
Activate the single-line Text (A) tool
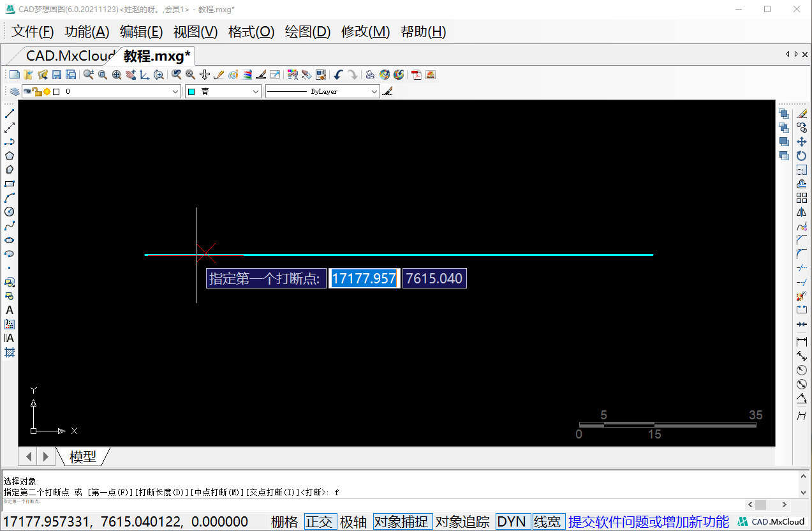click(10, 310)
